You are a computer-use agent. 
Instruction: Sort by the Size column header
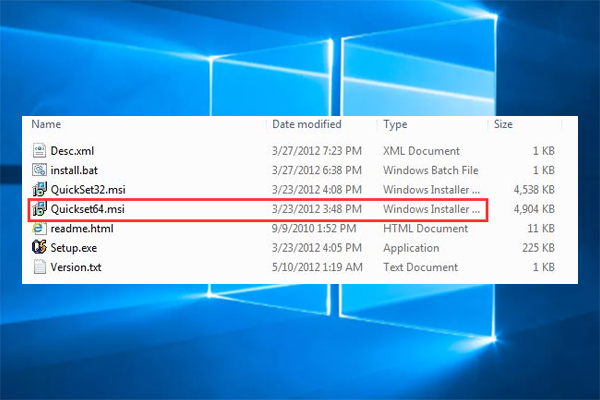click(x=503, y=124)
